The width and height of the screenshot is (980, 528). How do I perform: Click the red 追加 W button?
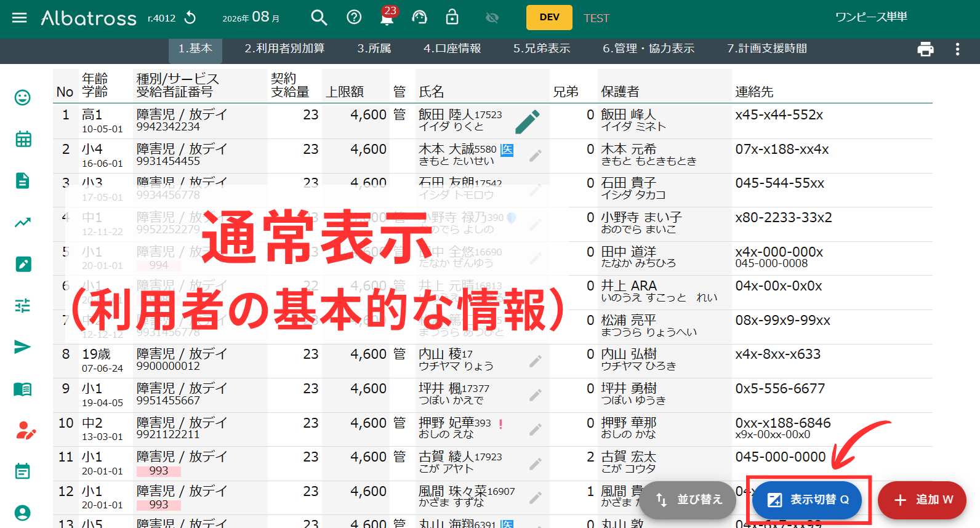pos(922,500)
